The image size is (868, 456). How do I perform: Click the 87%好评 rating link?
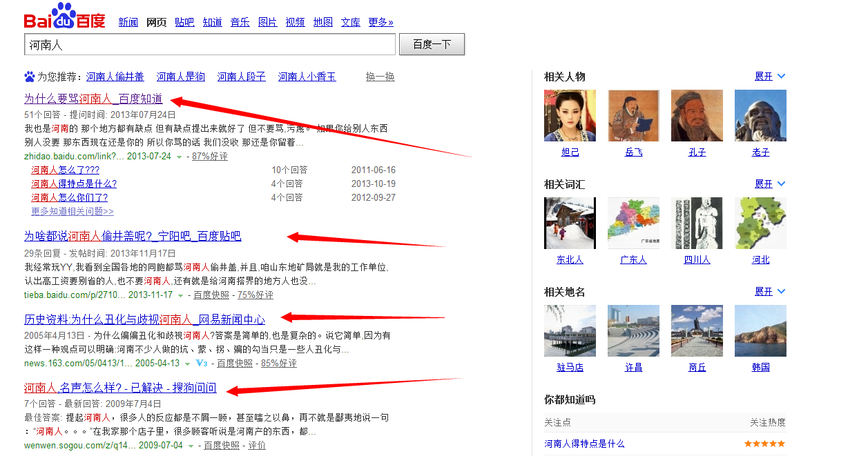point(210,157)
